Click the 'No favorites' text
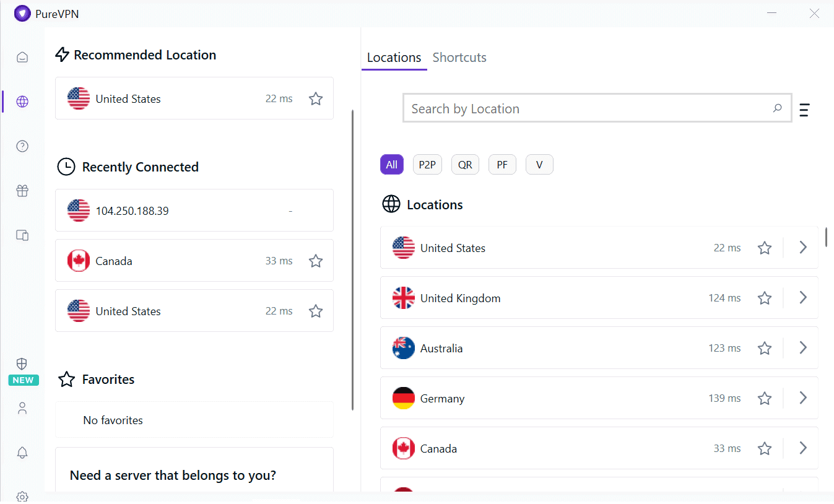The width and height of the screenshot is (834, 504). 113,420
